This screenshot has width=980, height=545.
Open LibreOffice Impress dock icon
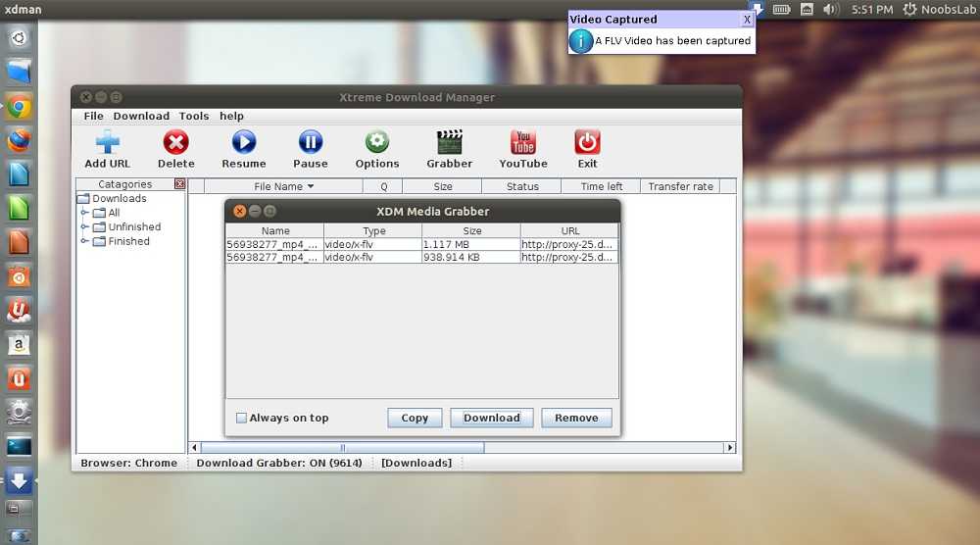tap(19, 242)
